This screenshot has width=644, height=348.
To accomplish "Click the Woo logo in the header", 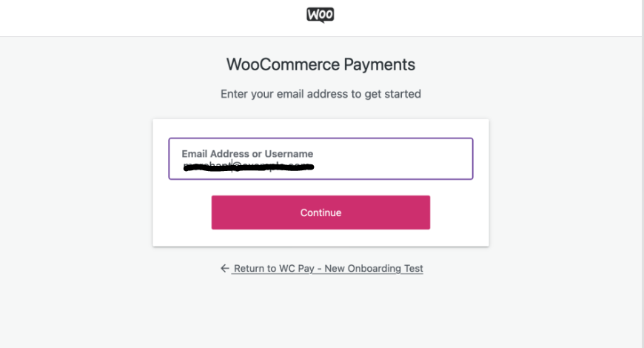I will [x=321, y=16].
